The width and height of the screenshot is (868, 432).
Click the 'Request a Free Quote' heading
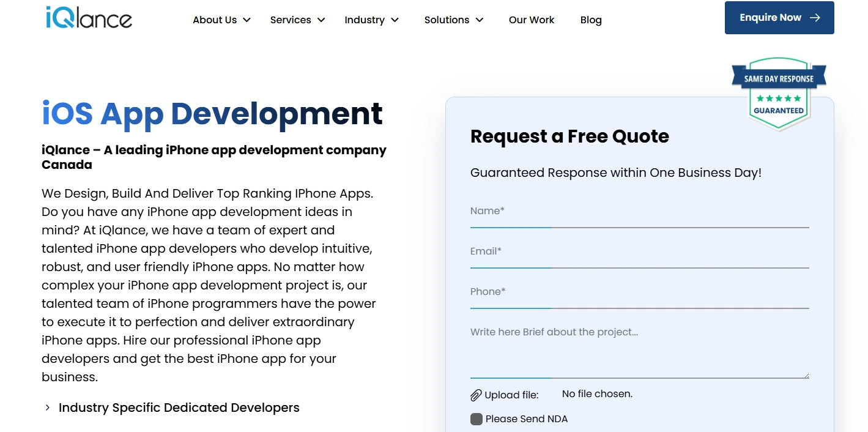coord(569,136)
